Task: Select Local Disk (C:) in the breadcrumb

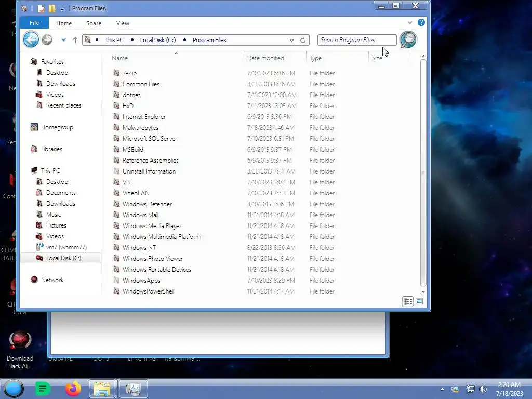Action: [x=158, y=40]
